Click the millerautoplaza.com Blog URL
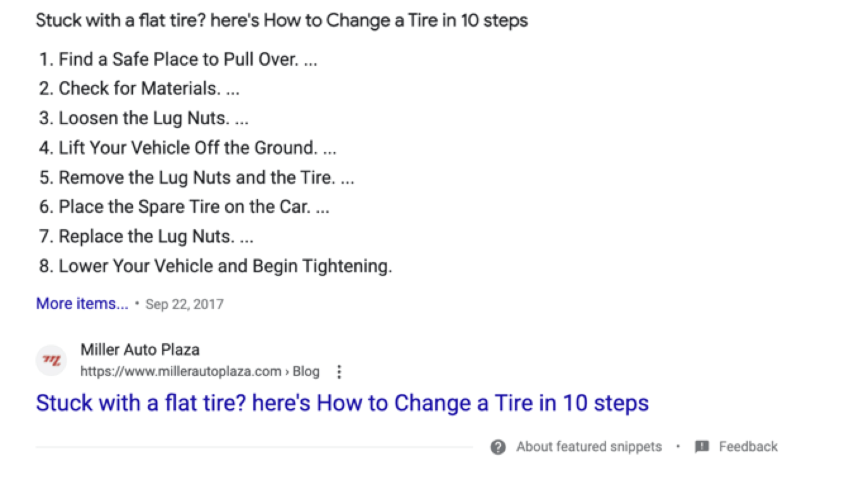The height and width of the screenshot is (480, 868). pos(200,372)
